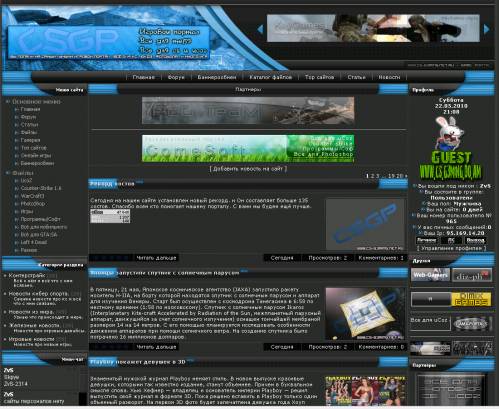Open Баннерообмен in the top navigation bar
The height and width of the screenshot is (409, 499).
click(x=217, y=77)
